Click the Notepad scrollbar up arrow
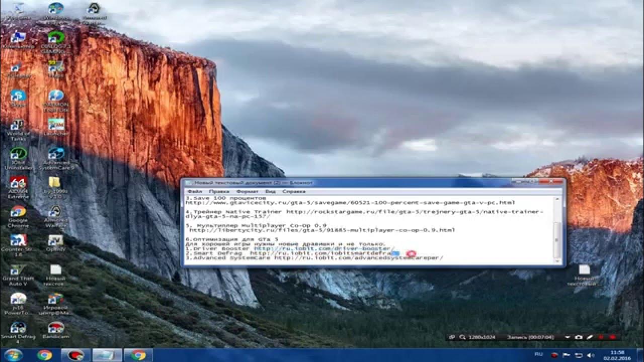Screen dimensions: 644x362 (x=557, y=199)
